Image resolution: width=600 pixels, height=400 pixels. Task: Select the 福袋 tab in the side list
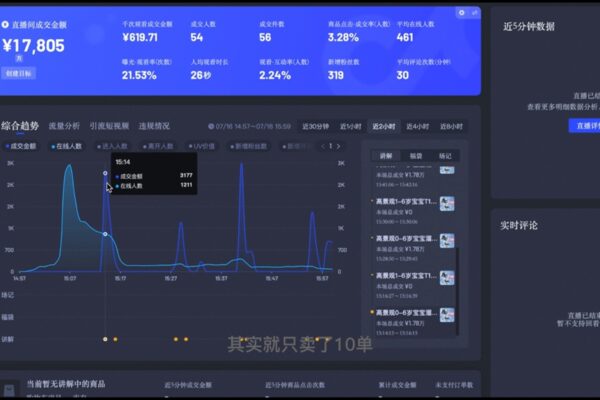[416, 156]
